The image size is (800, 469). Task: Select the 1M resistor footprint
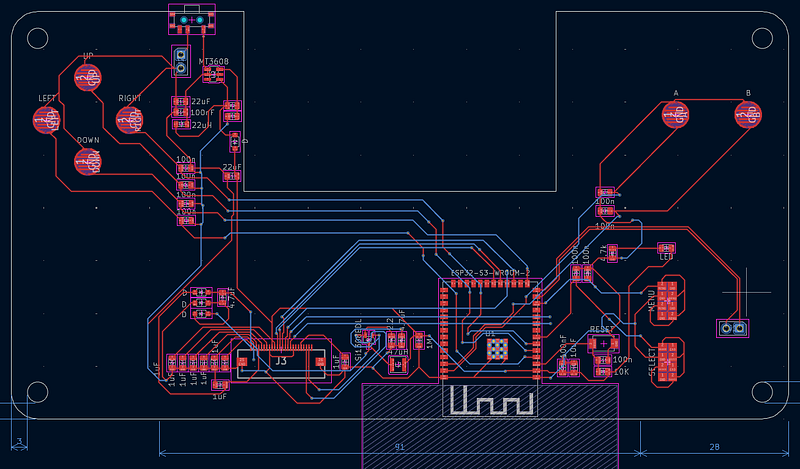tap(418, 340)
